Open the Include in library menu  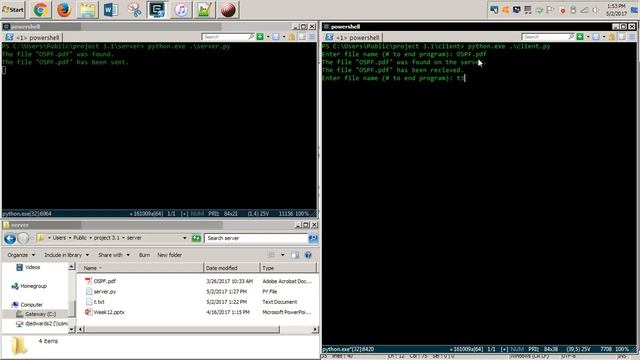pyautogui.click(x=67, y=255)
